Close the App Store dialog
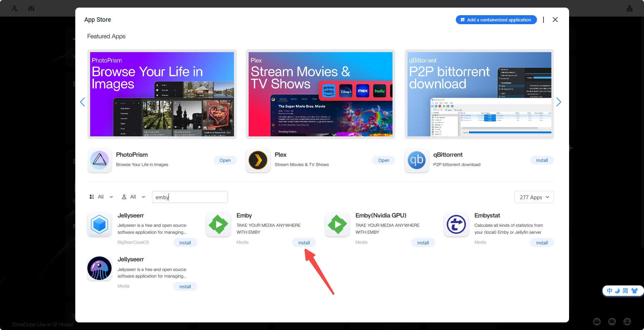Screen dimensions: 644x330 point(555,20)
